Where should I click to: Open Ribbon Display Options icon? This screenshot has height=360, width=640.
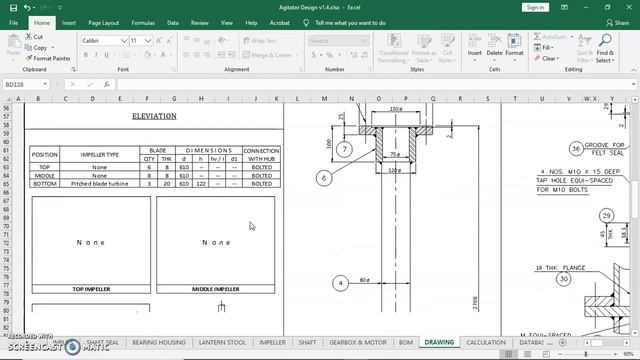564,7
